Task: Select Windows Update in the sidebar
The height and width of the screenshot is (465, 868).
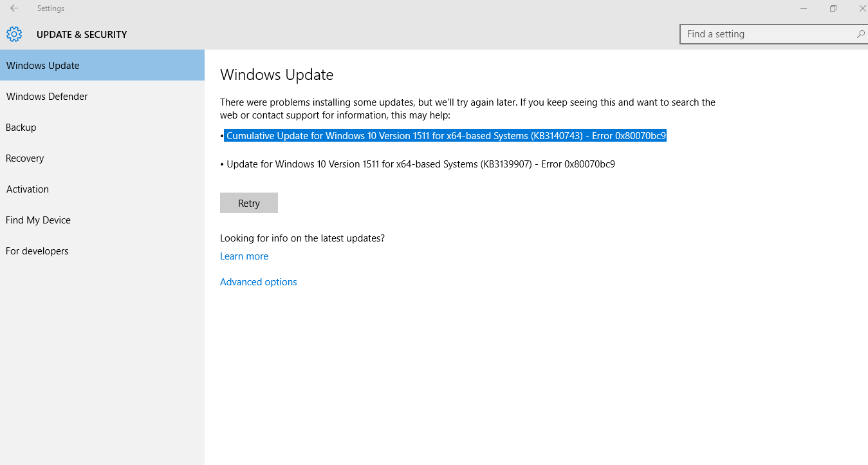Action: pyautogui.click(x=102, y=65)
